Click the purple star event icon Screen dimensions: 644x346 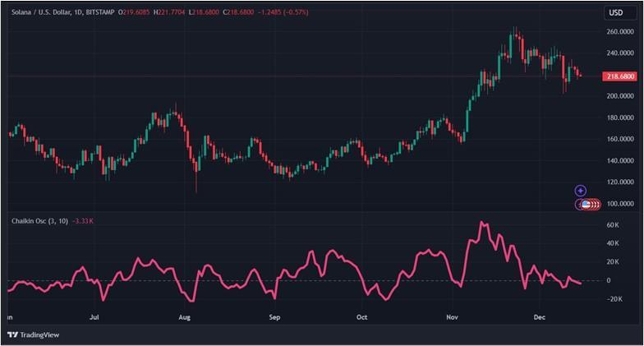pyautogui.click(x=580, y=191)
